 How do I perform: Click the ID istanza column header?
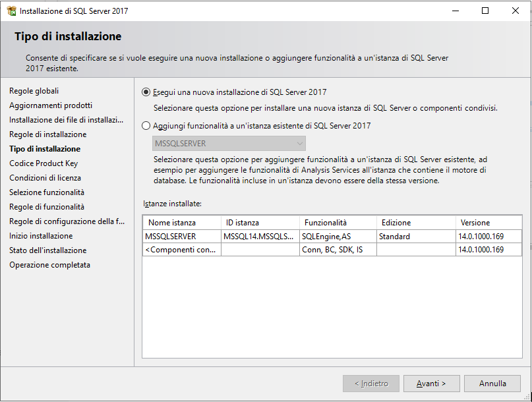(260, 223)
